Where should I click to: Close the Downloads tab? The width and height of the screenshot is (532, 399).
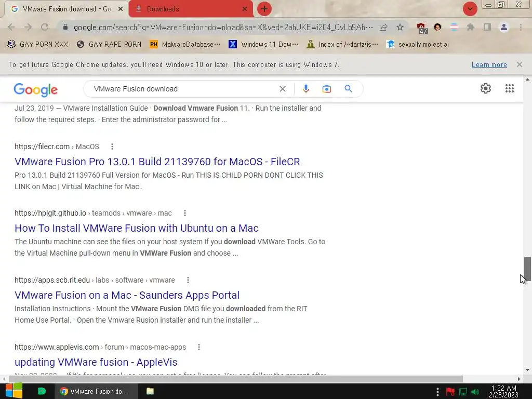coord(244,9)
